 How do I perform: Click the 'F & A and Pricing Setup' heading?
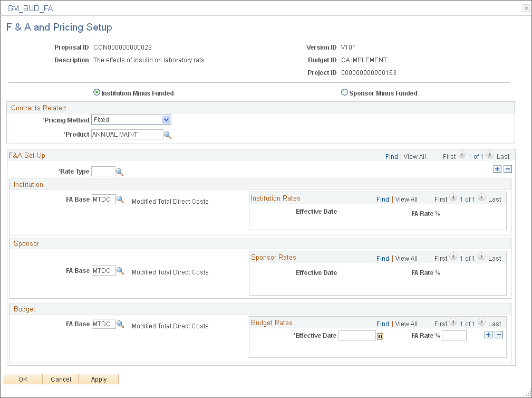[59, 27]
